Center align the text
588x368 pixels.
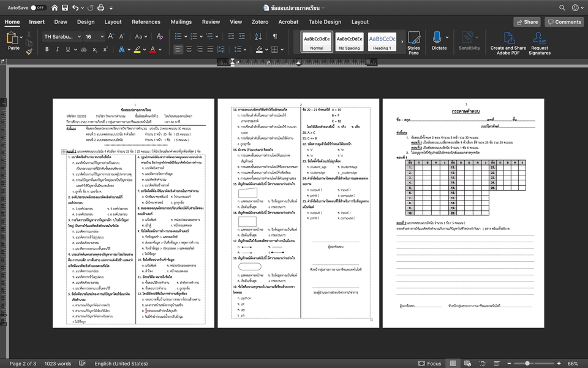(189, 49)
